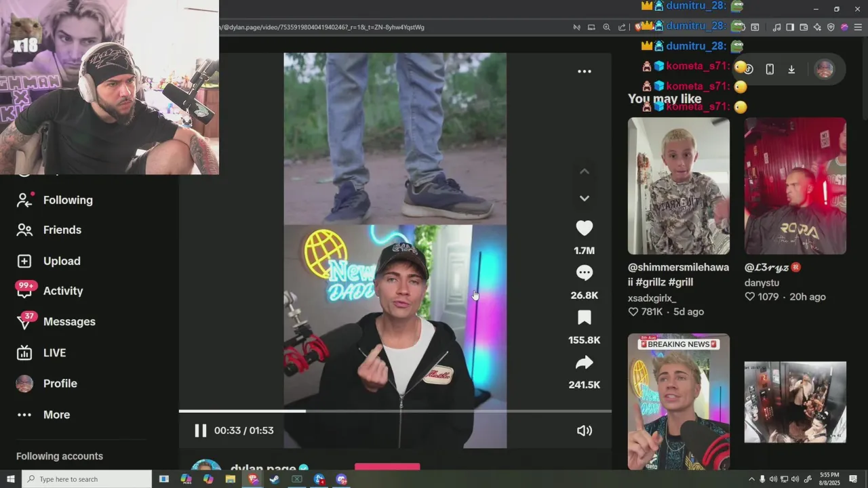Click the Activity 99+ notification icon
This screenshot has width=868, height=488.
click(x=25, y=289)
